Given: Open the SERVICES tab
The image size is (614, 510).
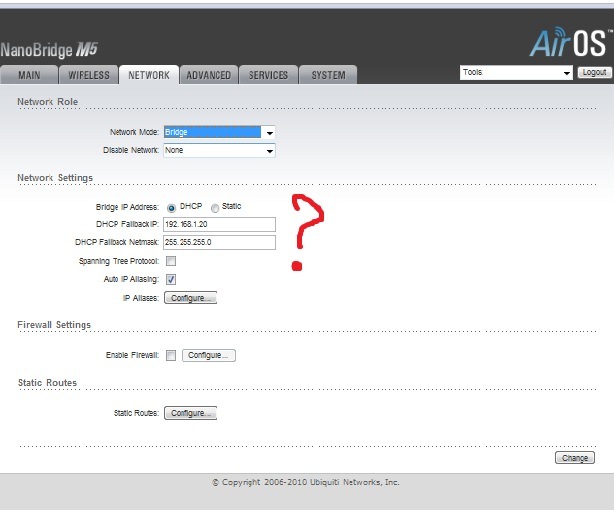Looking at the screenshot, I should click(269, 75).
